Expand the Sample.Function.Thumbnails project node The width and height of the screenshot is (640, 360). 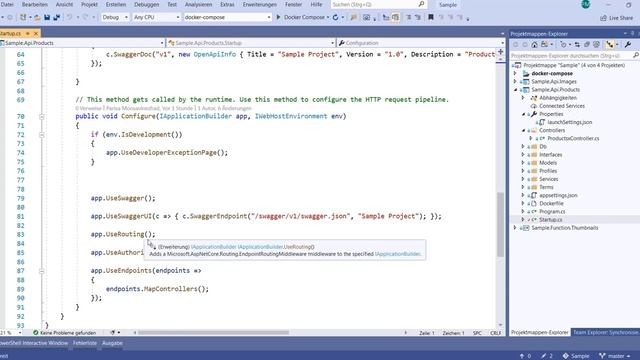(515, 228)
